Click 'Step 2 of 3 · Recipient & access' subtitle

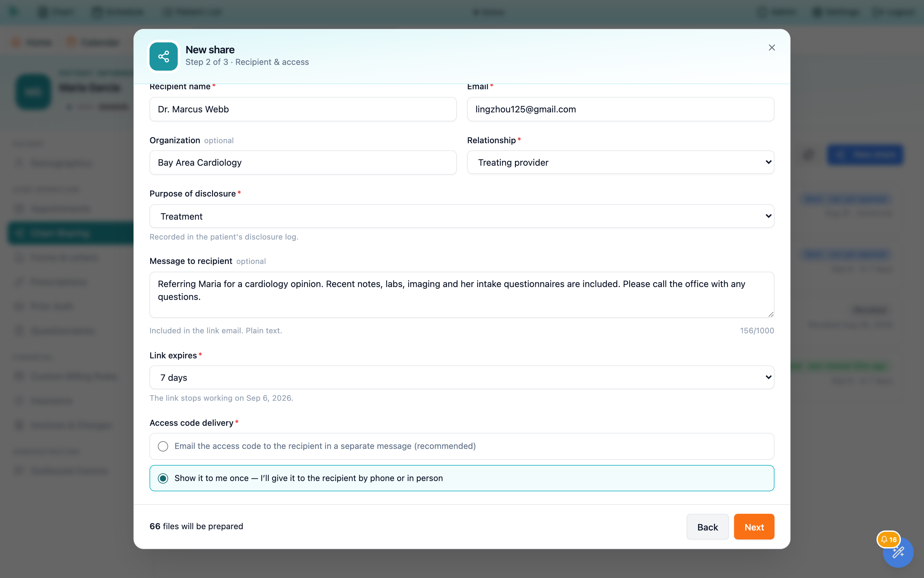[x=247, y=62]
